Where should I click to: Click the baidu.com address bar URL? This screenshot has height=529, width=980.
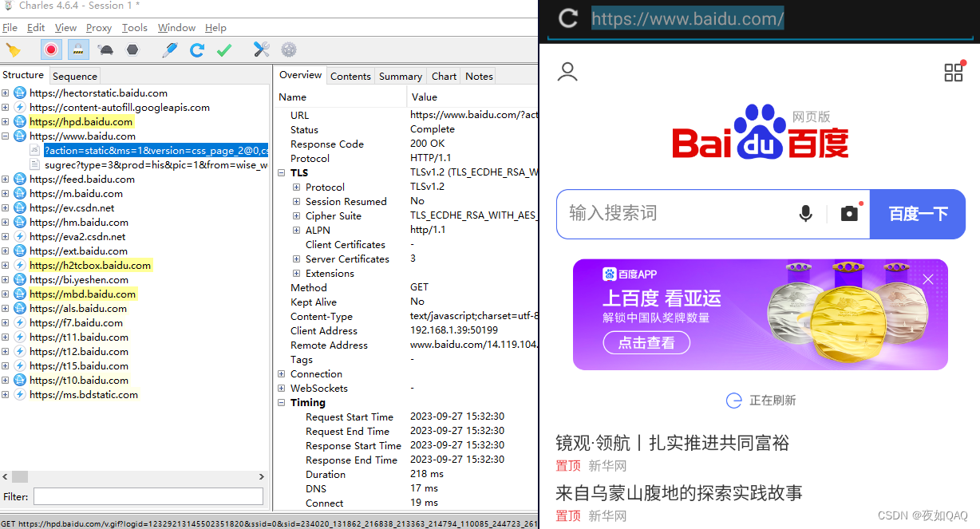(688, 18)
